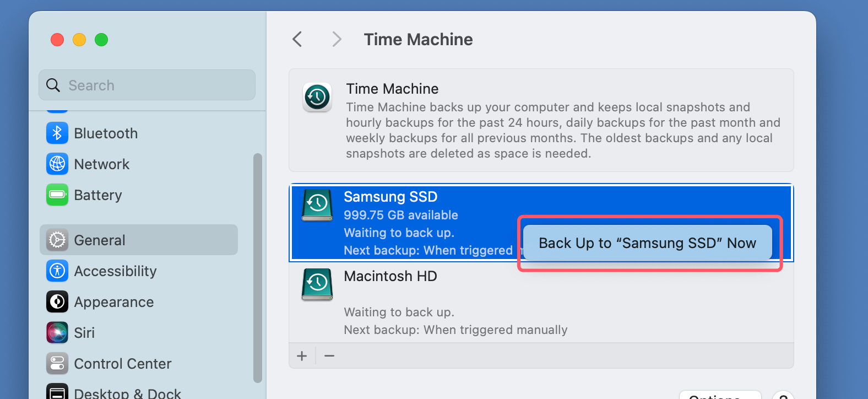Click the magnifying glass in the search bar
The image size is (868, 399).
[53, 85]
